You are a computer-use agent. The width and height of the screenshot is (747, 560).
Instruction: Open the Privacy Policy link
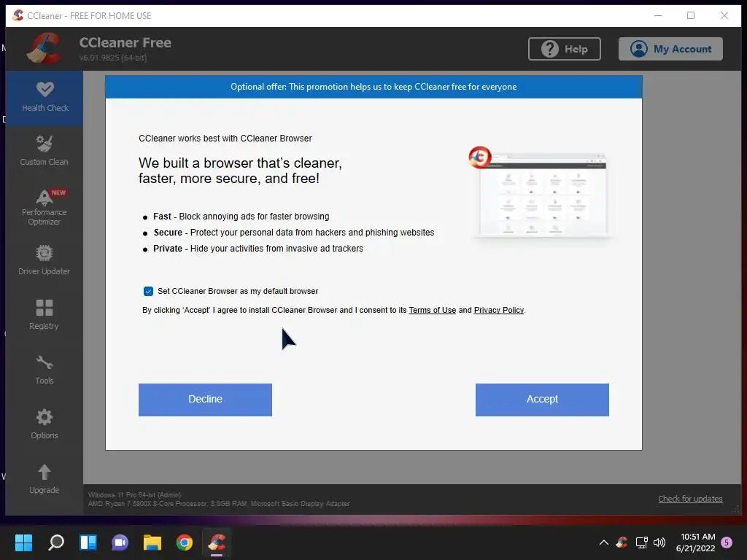click(498, 310)
